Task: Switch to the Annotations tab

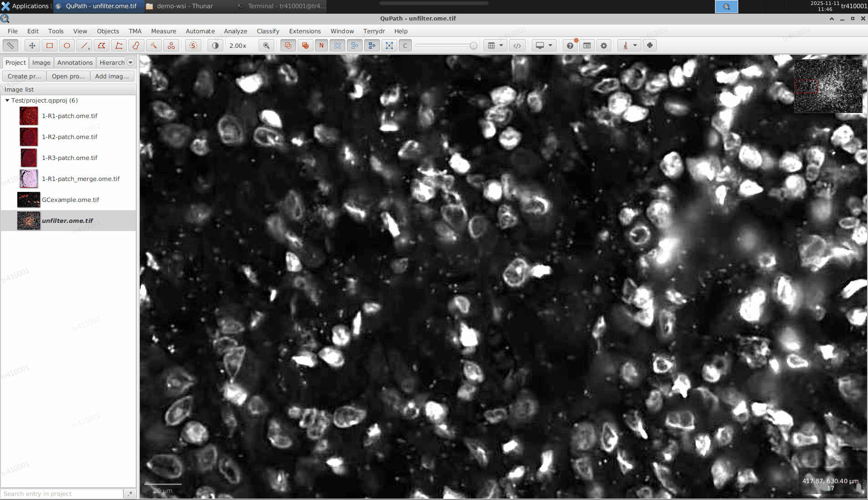Action: (75, 62)
